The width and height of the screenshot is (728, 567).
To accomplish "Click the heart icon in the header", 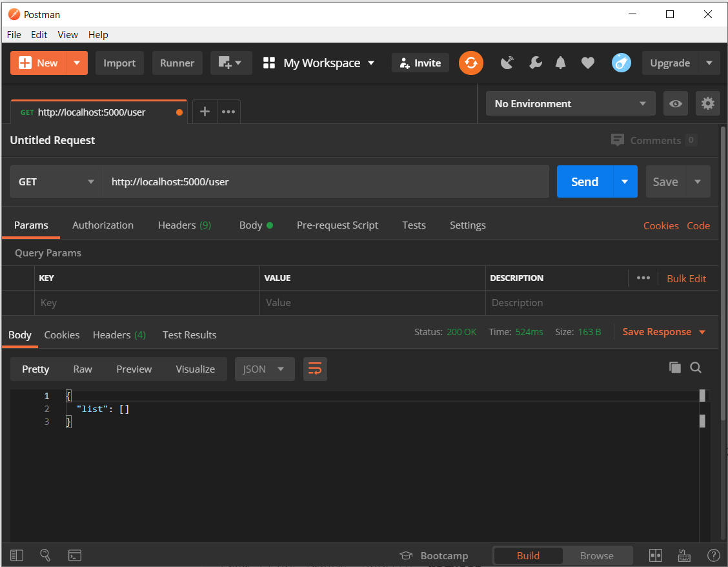I will pyautogui.click(x=588, y=63).
